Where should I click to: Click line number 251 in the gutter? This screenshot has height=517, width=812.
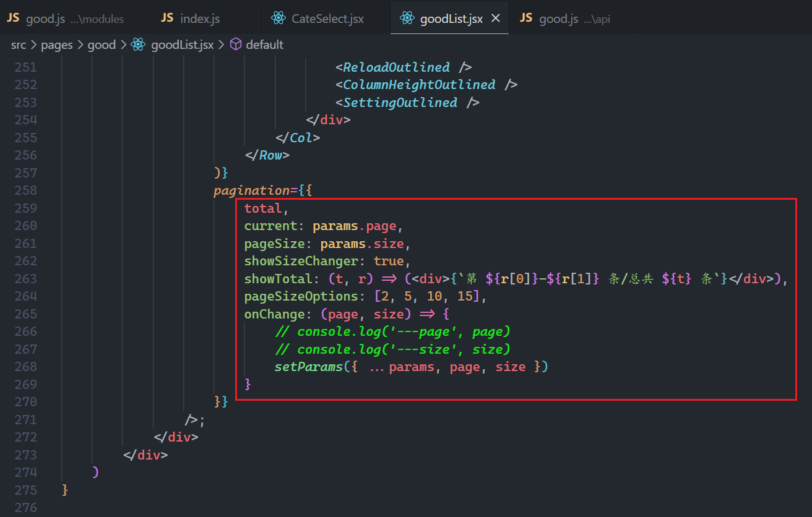[x=26, y=67]
